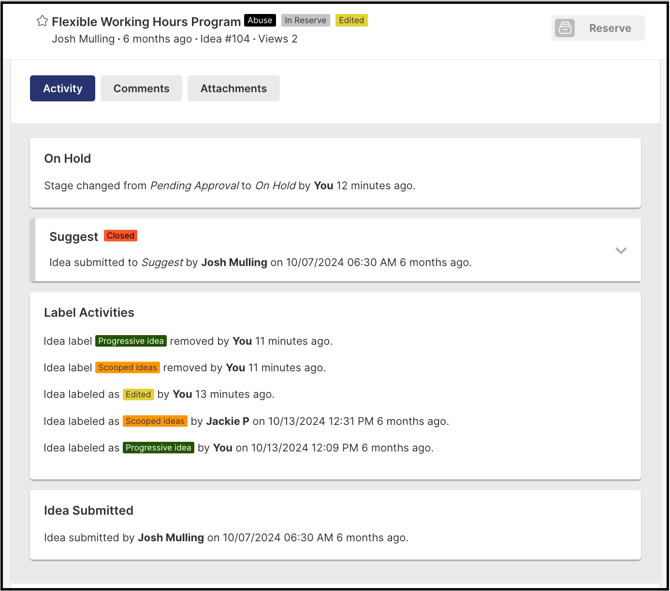
Task: Click the archive box icon in Reserve button
Action: click(565, 28)
